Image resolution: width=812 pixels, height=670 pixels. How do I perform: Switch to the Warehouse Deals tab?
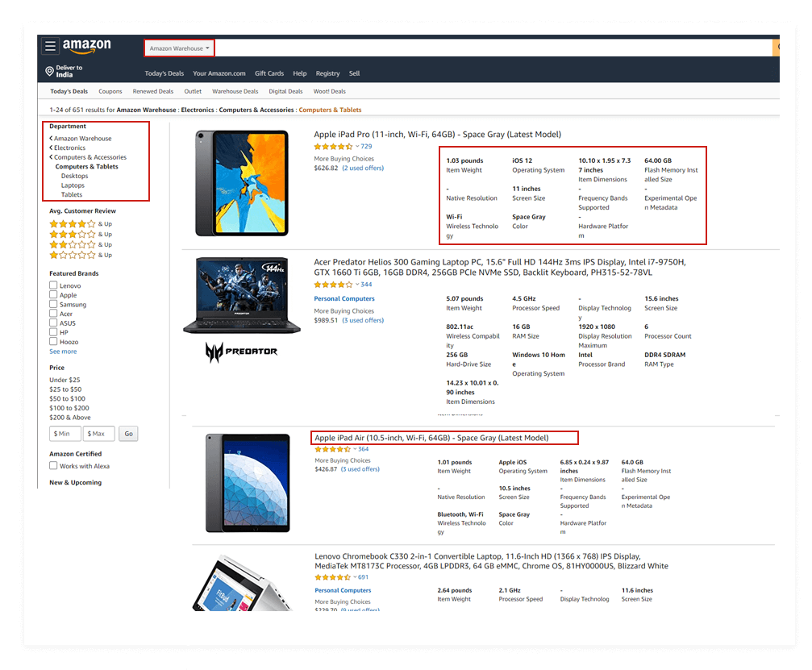click(x=235, y=91)
